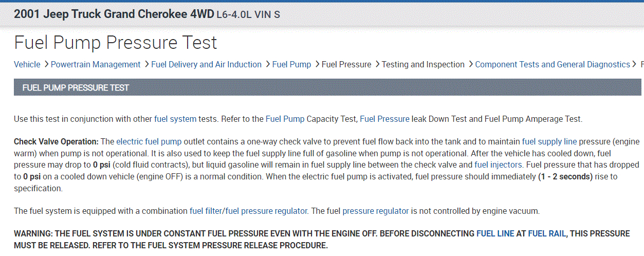Select Fuel Pump in the breadcrumb trail

pos(291,64)
